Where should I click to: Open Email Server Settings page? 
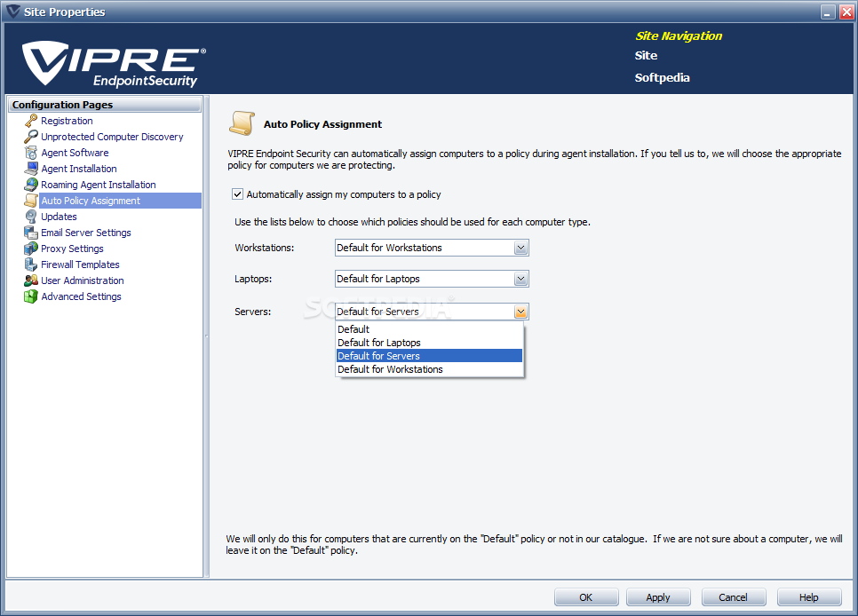(x=86, y=233)
